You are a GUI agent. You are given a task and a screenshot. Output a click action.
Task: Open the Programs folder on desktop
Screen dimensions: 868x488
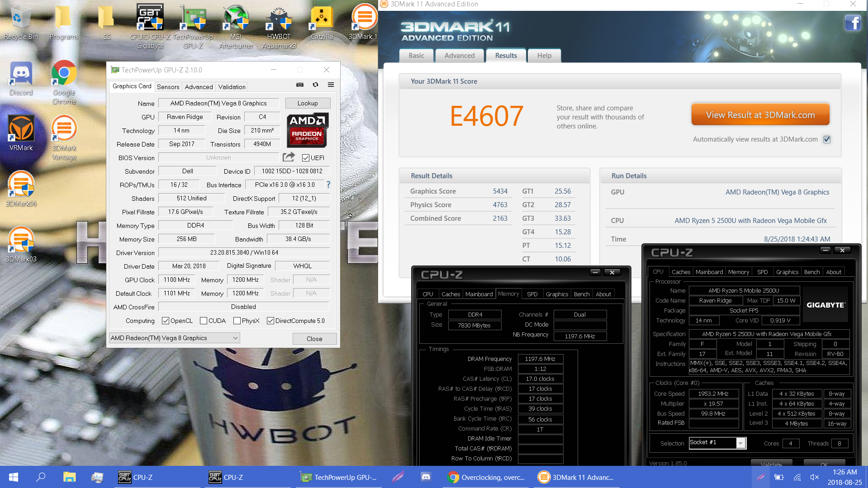(x=64, y=23)
